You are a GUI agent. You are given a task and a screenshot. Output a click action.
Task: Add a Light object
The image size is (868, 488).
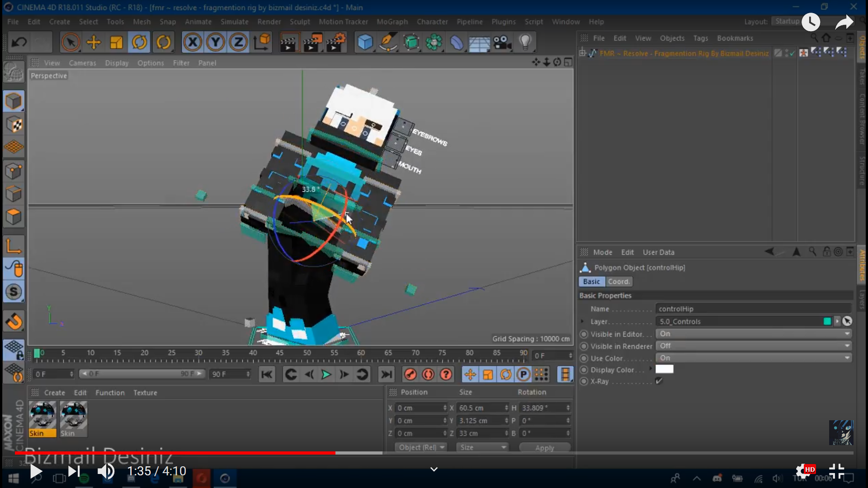pyautogui.click(x=525, y=42)
